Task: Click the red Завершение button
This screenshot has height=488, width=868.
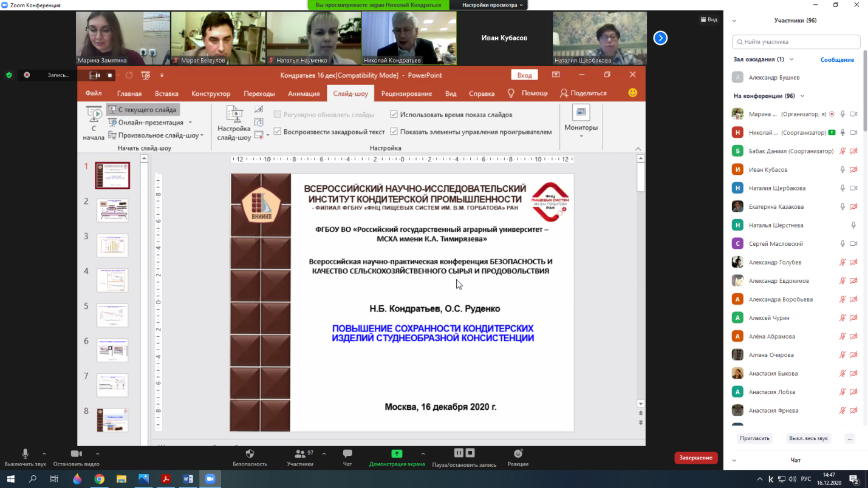Action: coord(695,458)
